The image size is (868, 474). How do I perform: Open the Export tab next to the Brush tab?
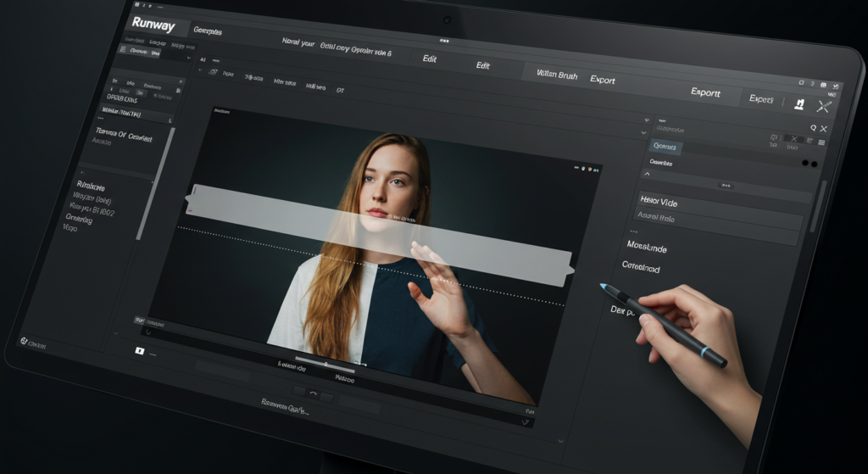(603, 80)
